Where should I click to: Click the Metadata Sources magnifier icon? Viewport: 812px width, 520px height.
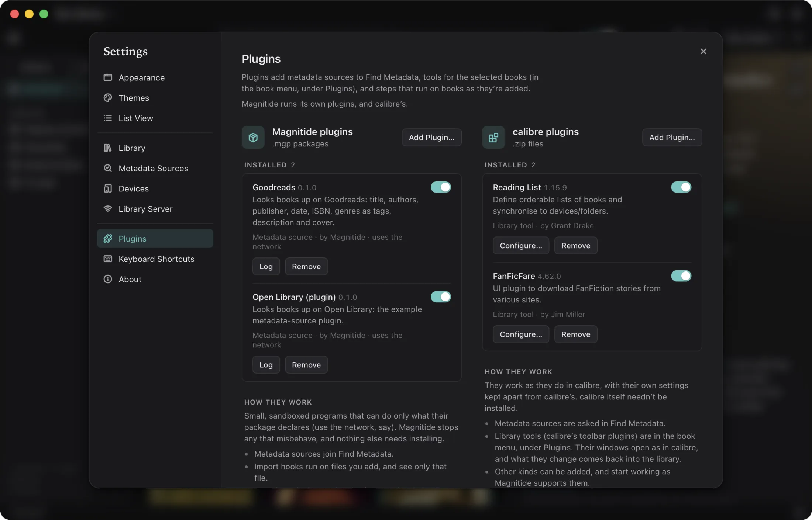pos(108,168)
